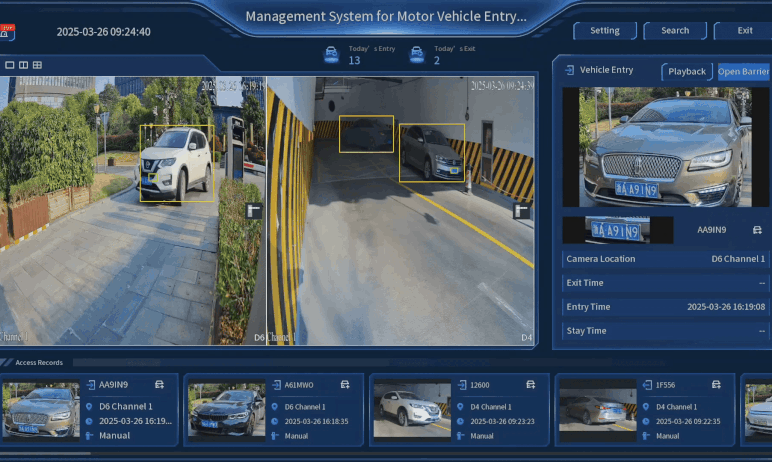Click the car icon beside AA9IN9 plate text
The width and height of the screenshot is (772, 462).
(x=757, y=230)
